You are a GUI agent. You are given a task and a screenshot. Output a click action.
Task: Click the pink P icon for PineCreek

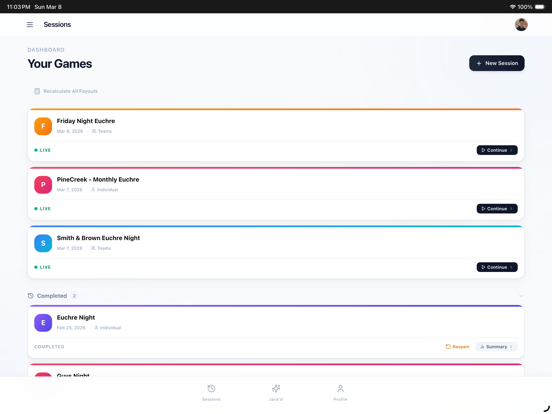43,185
